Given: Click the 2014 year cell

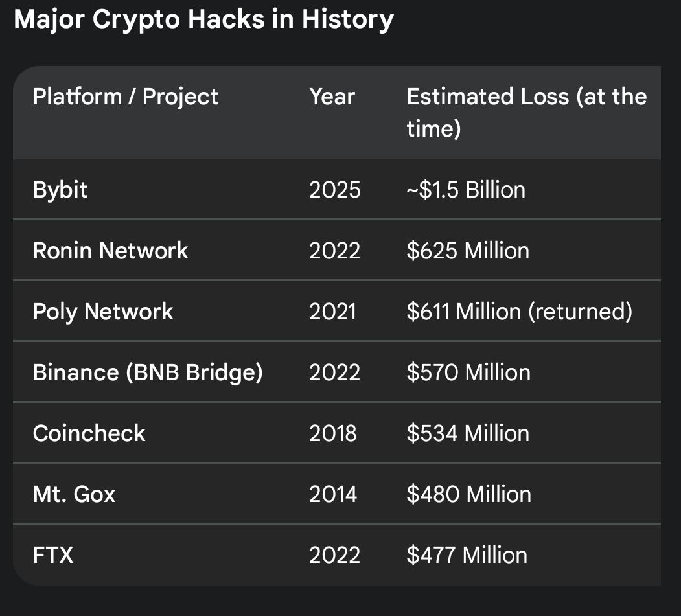Looking at the screenshot, I should click(333, 494).
